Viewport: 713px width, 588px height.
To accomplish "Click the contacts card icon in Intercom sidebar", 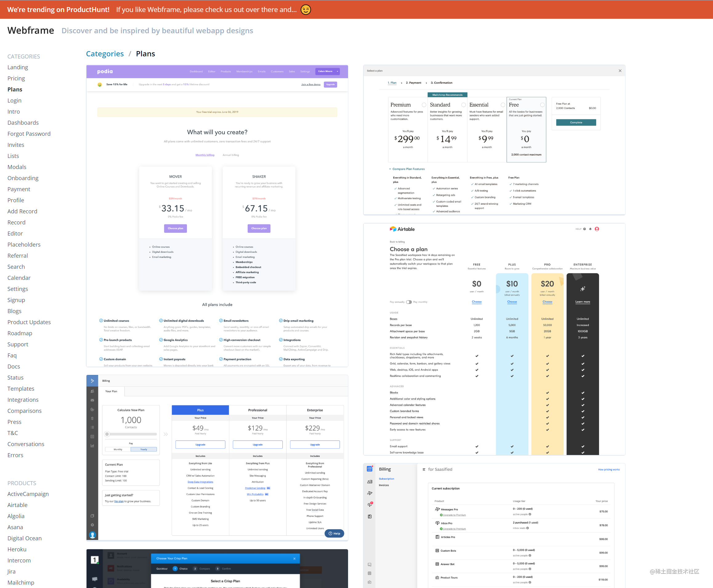I will pos(369,482).
